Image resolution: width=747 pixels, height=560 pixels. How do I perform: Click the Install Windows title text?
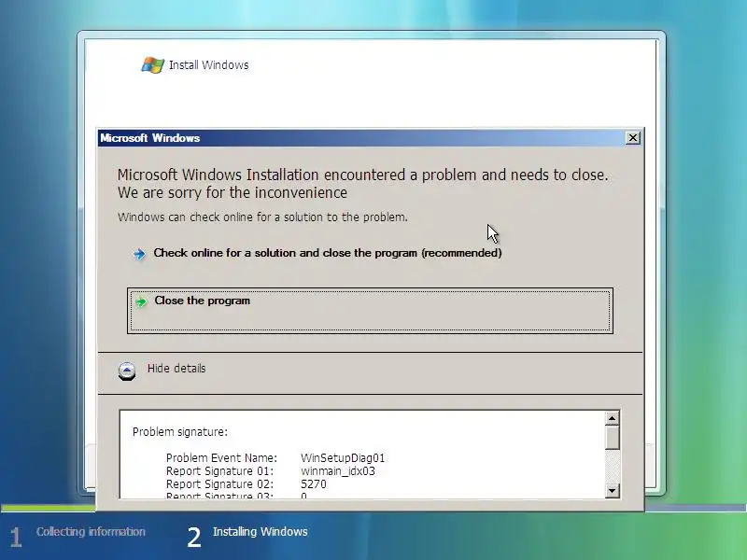tap(208, 65)
